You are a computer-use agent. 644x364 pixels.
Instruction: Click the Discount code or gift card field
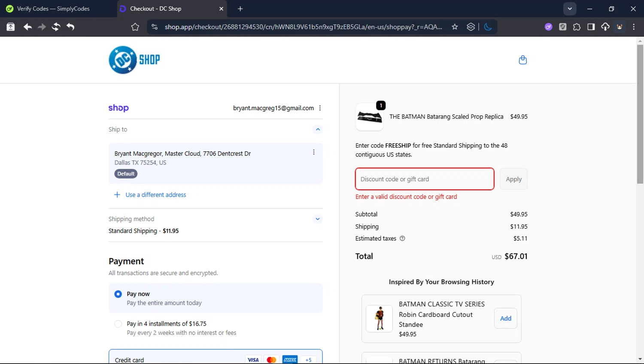click(x=425, y=179)
